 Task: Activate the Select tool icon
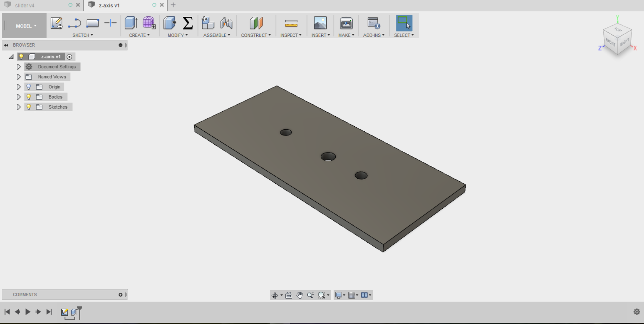coord(404,23)
